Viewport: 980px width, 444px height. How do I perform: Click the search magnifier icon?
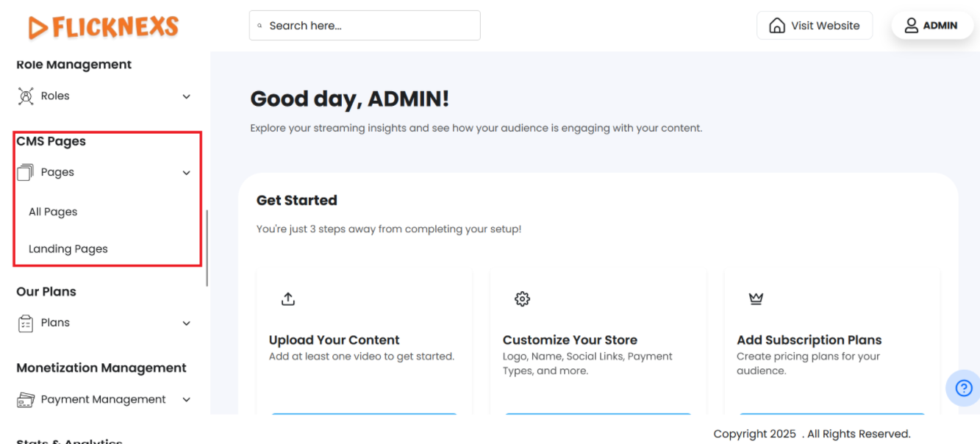[260, 26]
